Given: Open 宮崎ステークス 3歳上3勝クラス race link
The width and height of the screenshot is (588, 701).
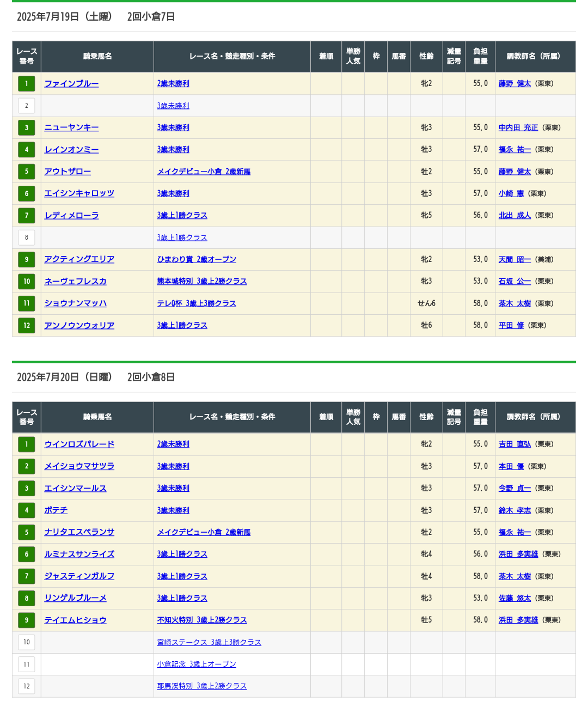Looking at the screenshot, I should [x=209, y=642].
